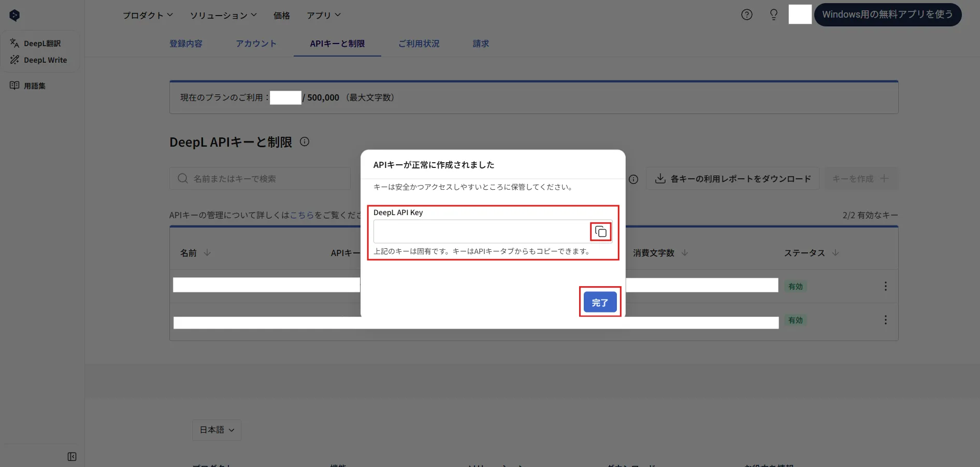Copy the DeepL API Key
The height and width of the screenshot is (467, 980).
[x=600, y=231]
